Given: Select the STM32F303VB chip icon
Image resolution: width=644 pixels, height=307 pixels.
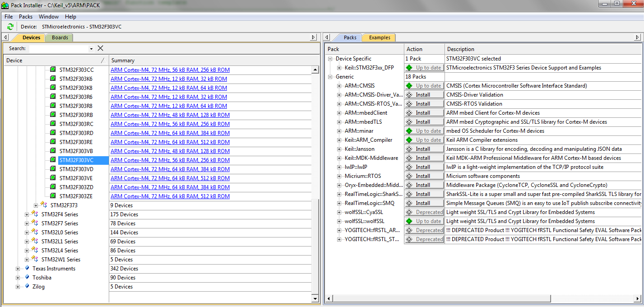Looking at the screenshot, I should coord(53,151).
